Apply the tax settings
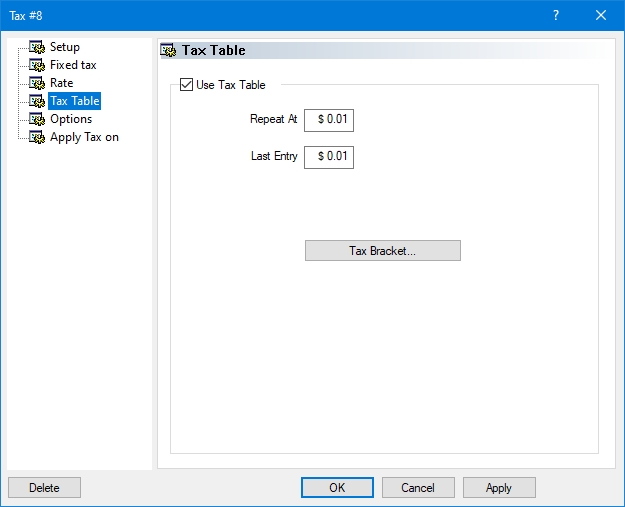 pyautogui.click(x=499, y=488)
